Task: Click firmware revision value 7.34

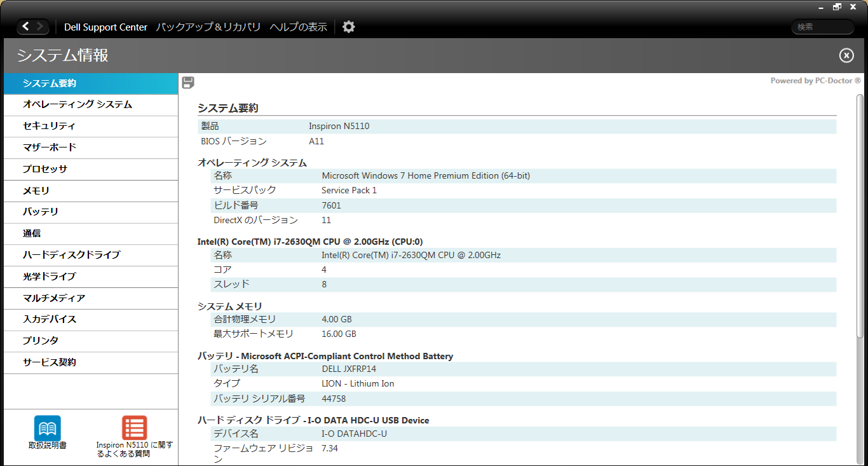Action: pyautogui.click(x=330, y=448)
